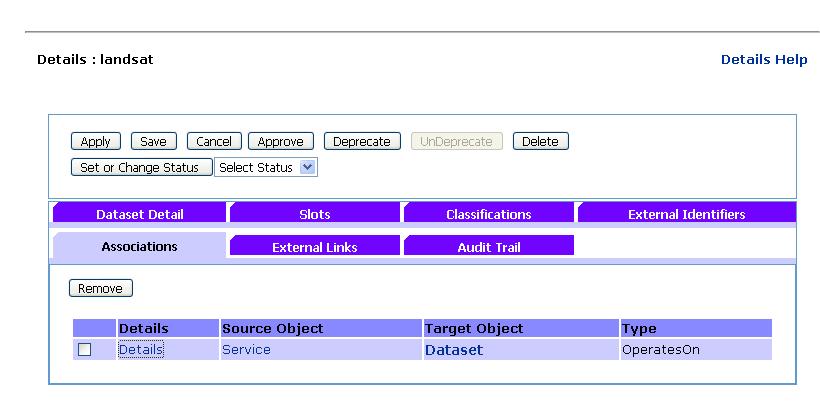Switch to Dataset Detail tab
The width and height of the screenshot is (820, 401).
point(139,214)
